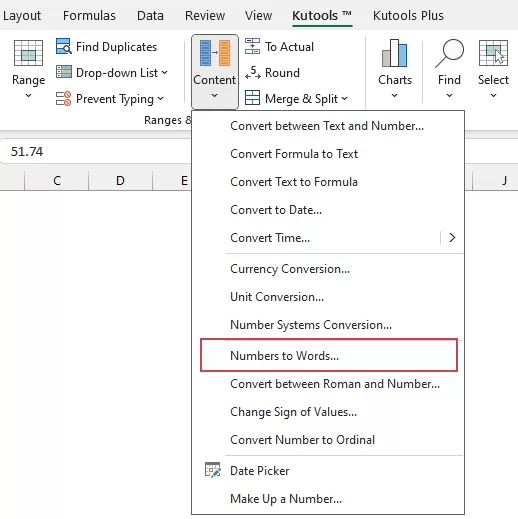Click the Round button label
This screenshot has height=519, width=518.
(282, 73)
